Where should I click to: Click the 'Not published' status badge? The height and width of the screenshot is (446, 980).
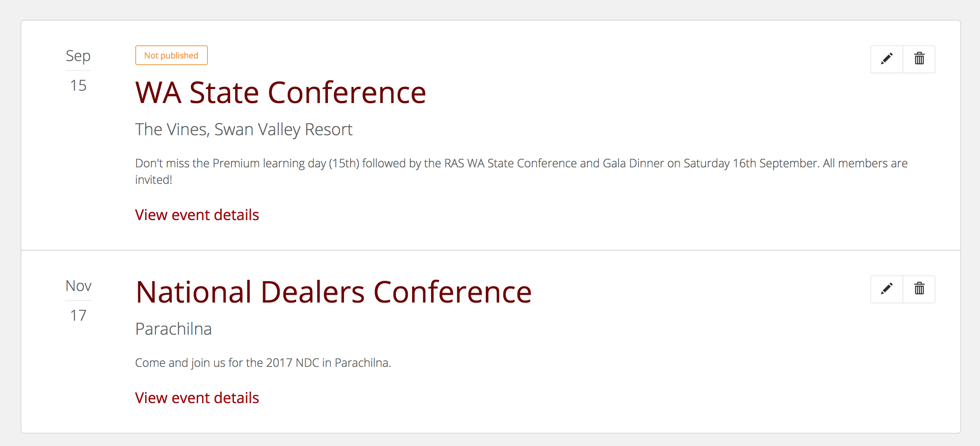[171, 55]
